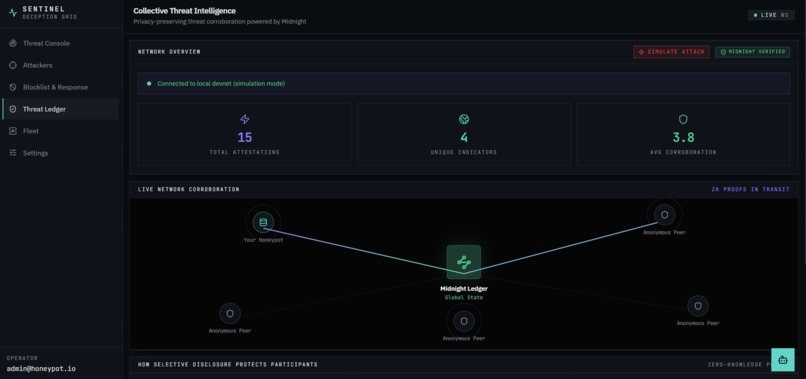Click the Attackers sidebar icon
The width and height of the screenshot is (806, 379).
click(13, 65)
